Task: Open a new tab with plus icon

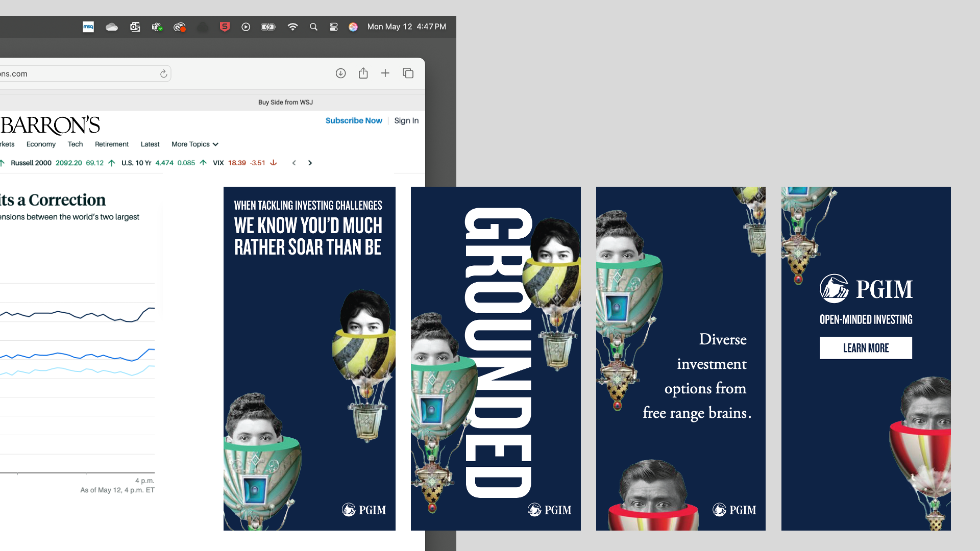Action: pos(385,73)
